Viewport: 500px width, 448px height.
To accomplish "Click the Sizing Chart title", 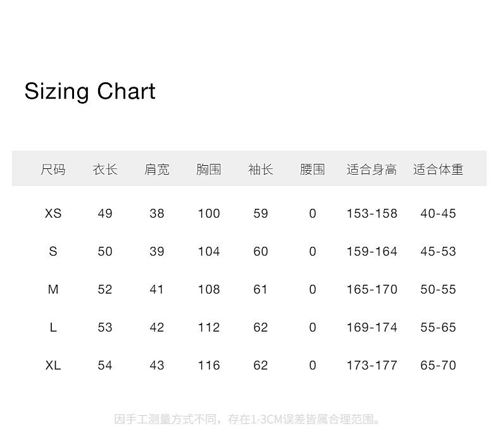I will pyautogui.click(x=90, y=92).
